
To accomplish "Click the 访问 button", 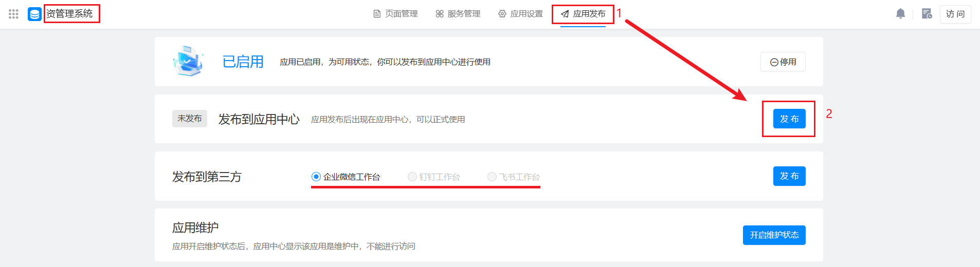I will tap(955, 14).
